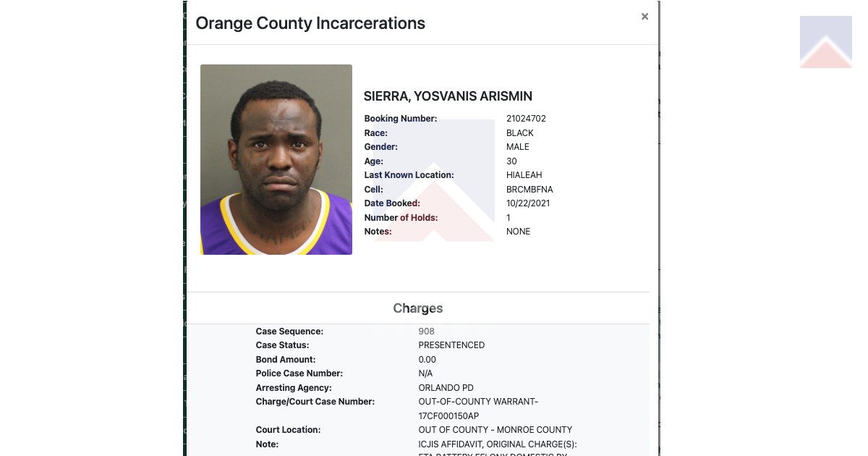868x456 pixels.
Task: Select booking number value 21024702
Action: click(526, 119)
